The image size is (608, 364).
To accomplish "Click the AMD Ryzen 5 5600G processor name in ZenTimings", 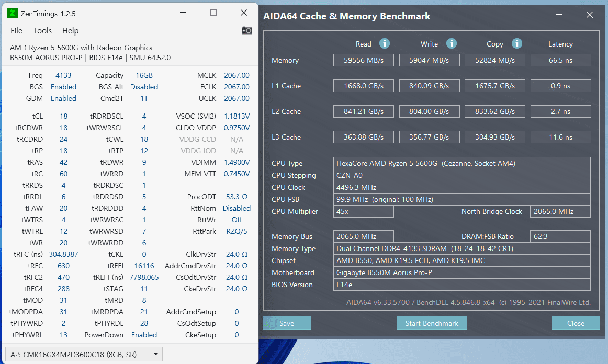I will tap(81, 48).
